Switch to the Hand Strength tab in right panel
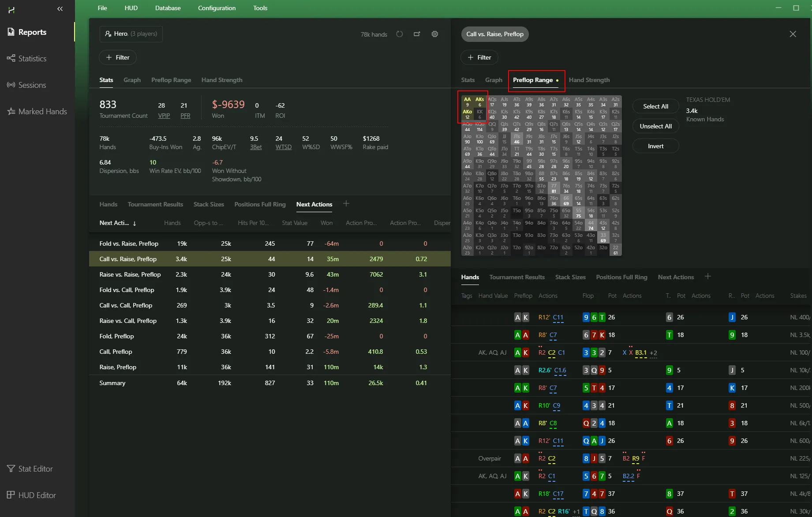 coord(589,80)
